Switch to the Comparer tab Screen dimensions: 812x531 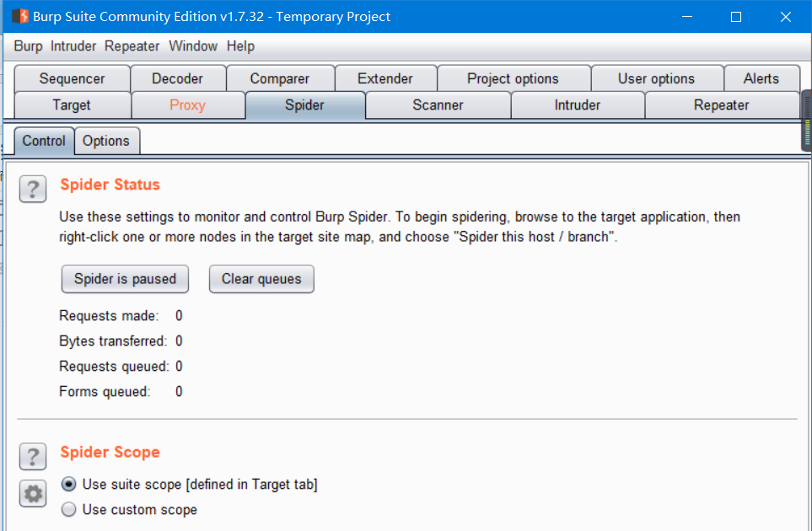point(280,78)
